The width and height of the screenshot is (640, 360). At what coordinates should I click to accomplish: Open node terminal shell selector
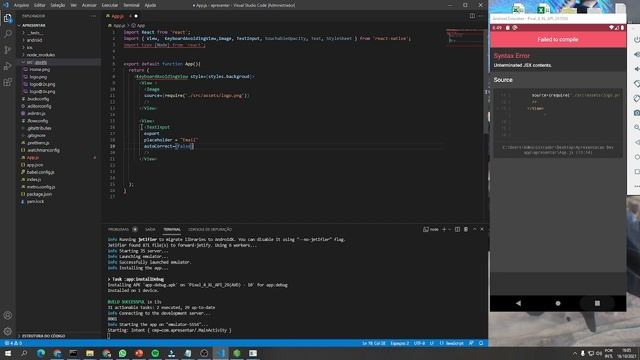tap(431, 229)
